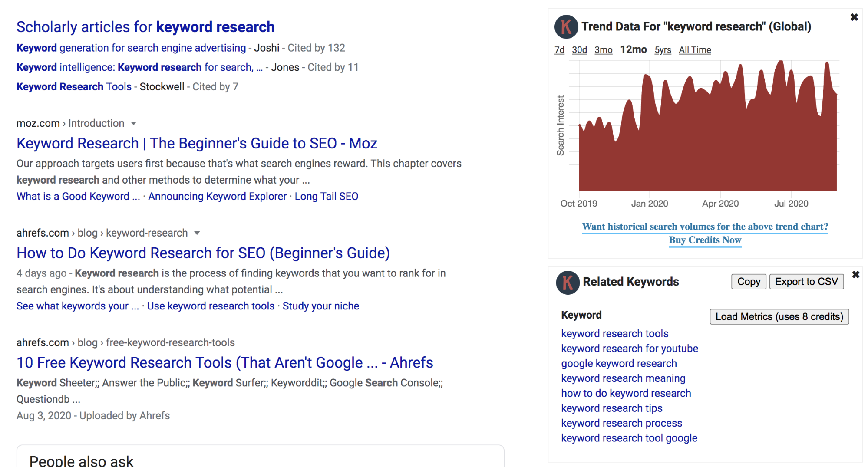This screenshot has height=467, width=868.
Task: Open 'Scholarly articles for keyword research' heading
Action: coord(145,27)
